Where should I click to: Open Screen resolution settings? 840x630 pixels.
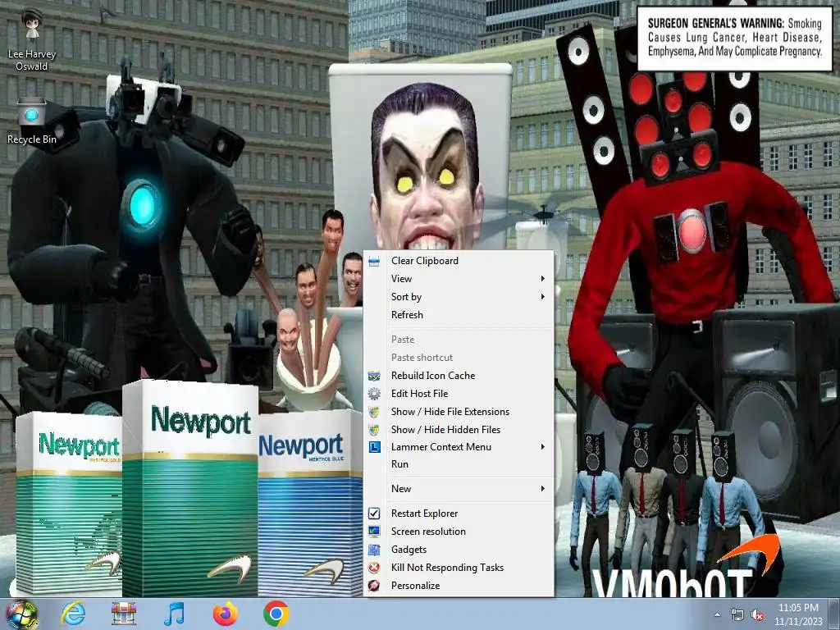point(459,532)
